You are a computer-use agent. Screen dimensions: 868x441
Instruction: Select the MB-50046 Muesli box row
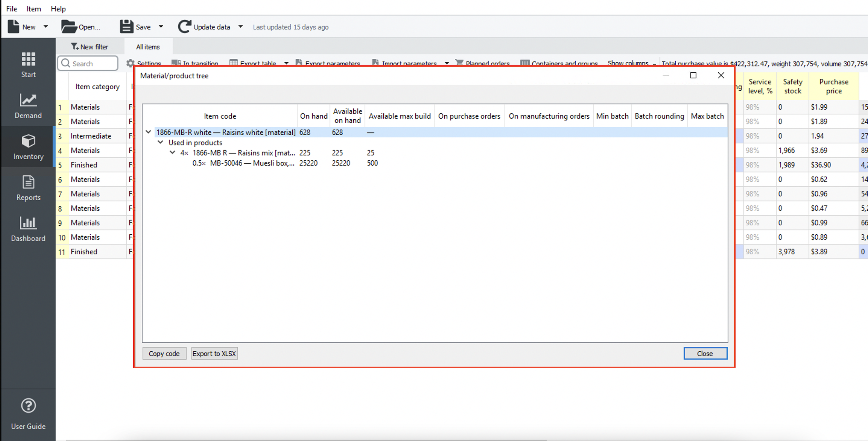(x=252, y=163)
